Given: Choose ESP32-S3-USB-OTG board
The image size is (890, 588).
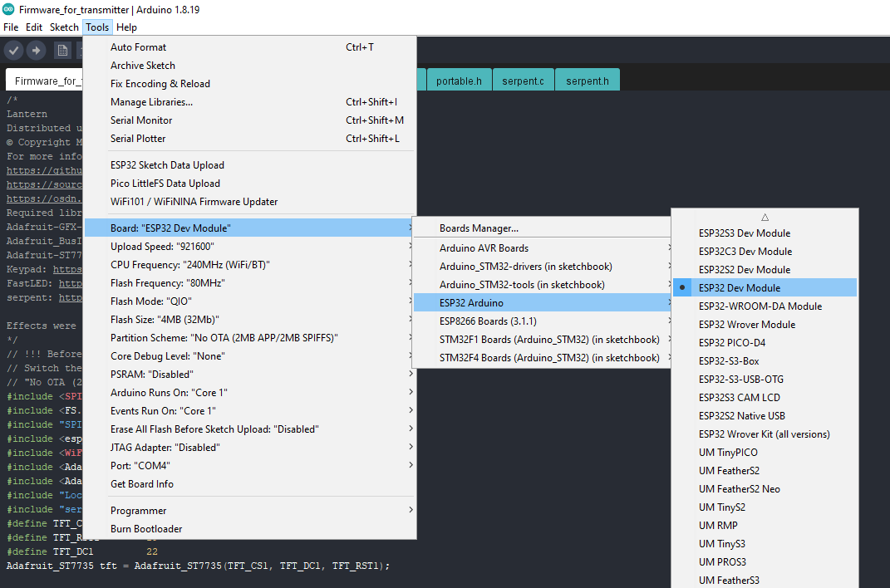Looking at the screenshot, I should 765,380.
